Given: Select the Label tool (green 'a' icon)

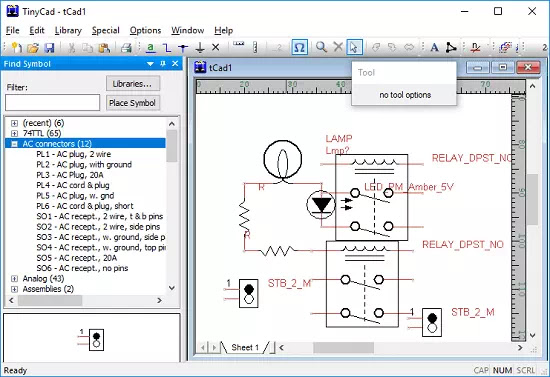Looking at the screenshot, I should [150, 47].
